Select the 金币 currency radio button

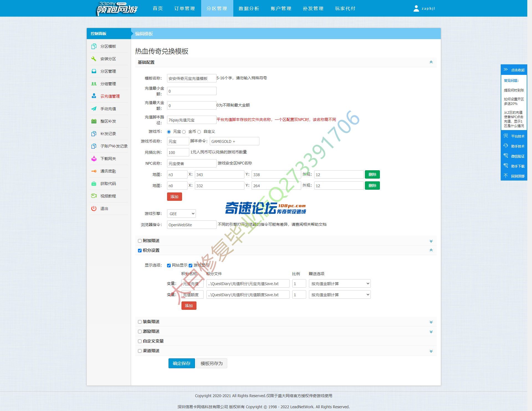184,132
